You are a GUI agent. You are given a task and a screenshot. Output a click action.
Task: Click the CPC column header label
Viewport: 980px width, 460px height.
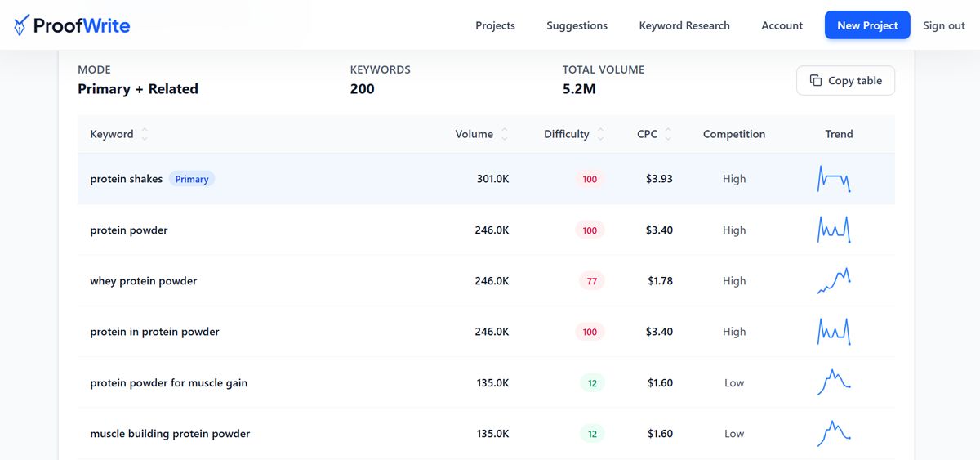(647, 134)
